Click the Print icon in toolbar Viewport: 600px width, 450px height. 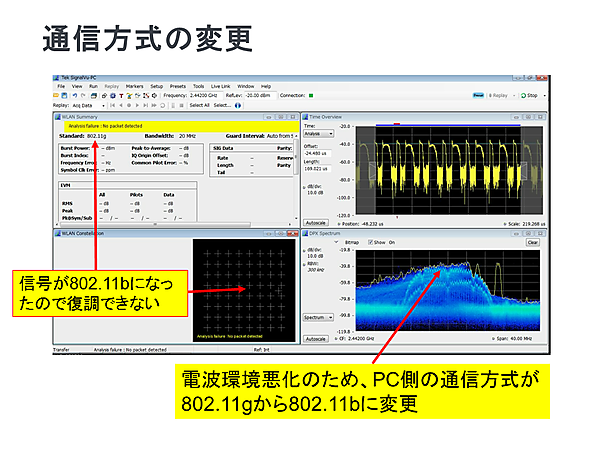pos(94,96)
